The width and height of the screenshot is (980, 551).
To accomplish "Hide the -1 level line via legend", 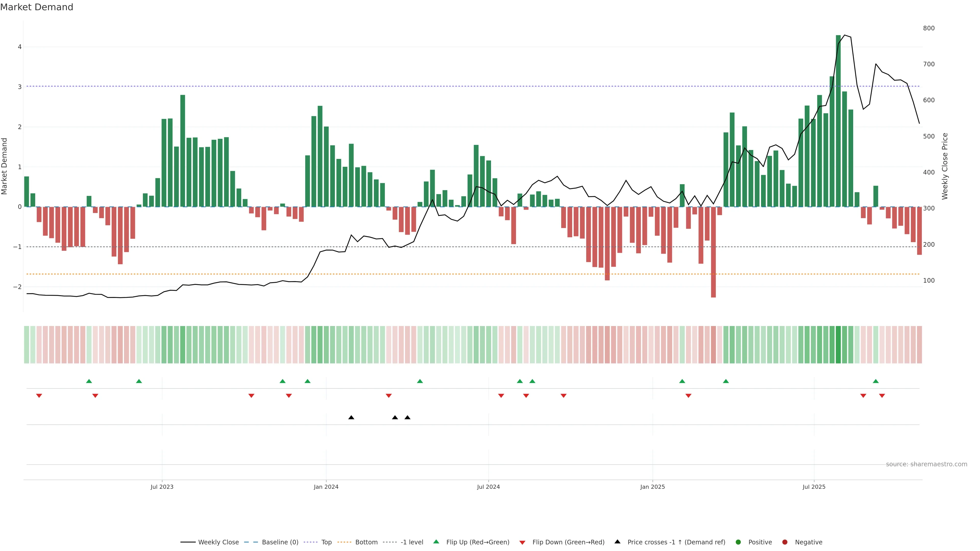I will click(412, 542).
